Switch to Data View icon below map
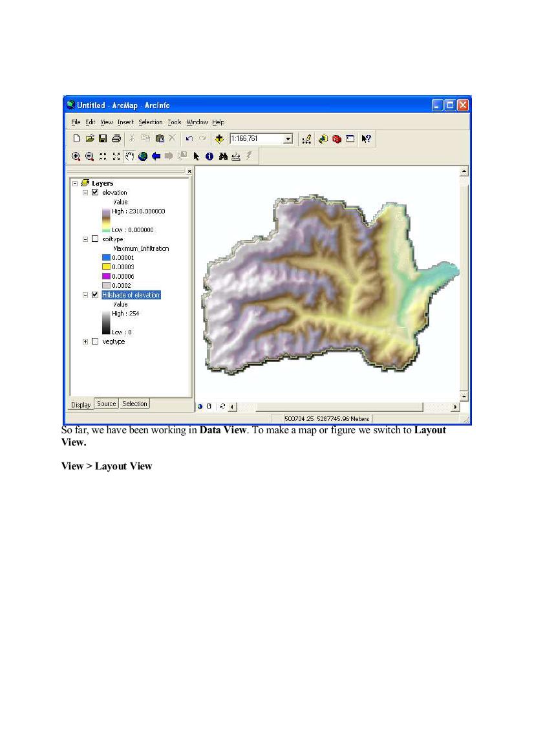 200,406
